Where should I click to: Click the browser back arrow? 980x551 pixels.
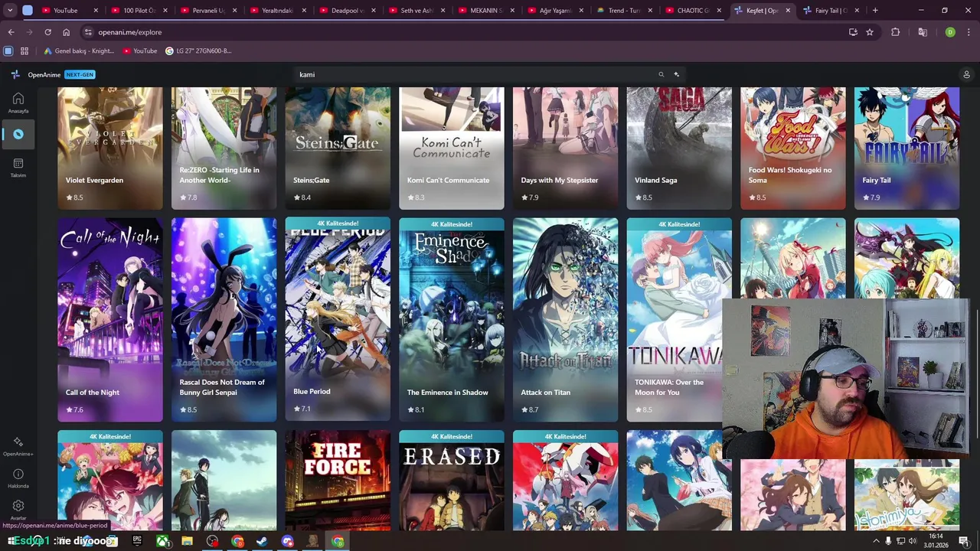(x=11, y=32)
